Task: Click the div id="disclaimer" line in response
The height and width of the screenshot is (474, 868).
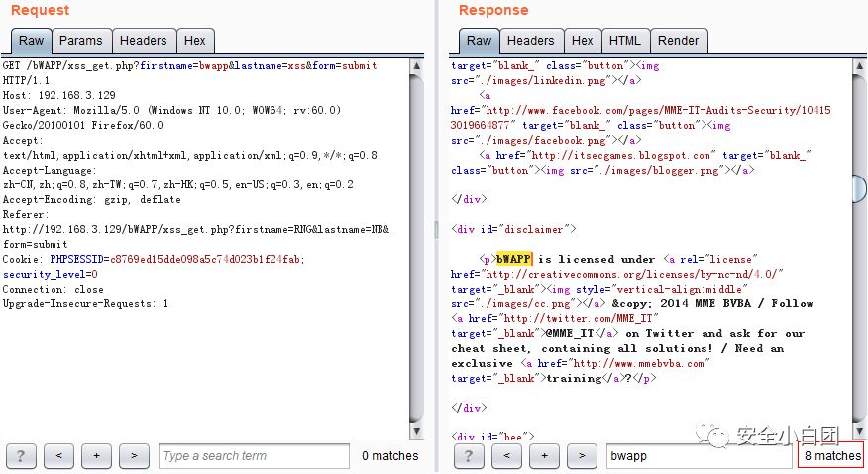Action: (513, 229)
